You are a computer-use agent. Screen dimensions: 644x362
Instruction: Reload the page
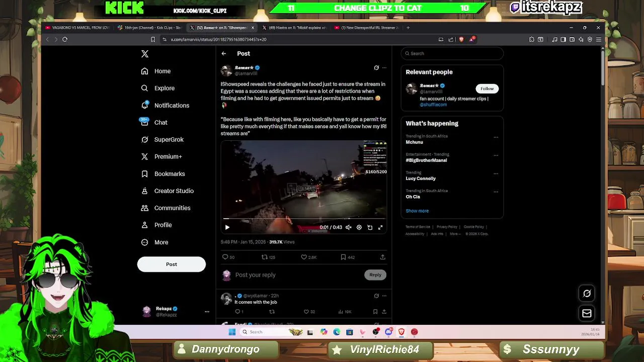click(65, 39)
